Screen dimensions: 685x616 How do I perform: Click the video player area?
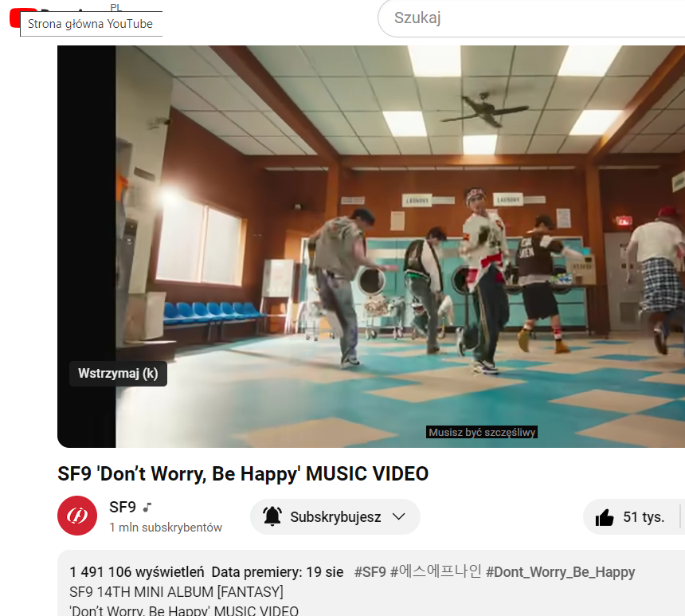point(371,246)
